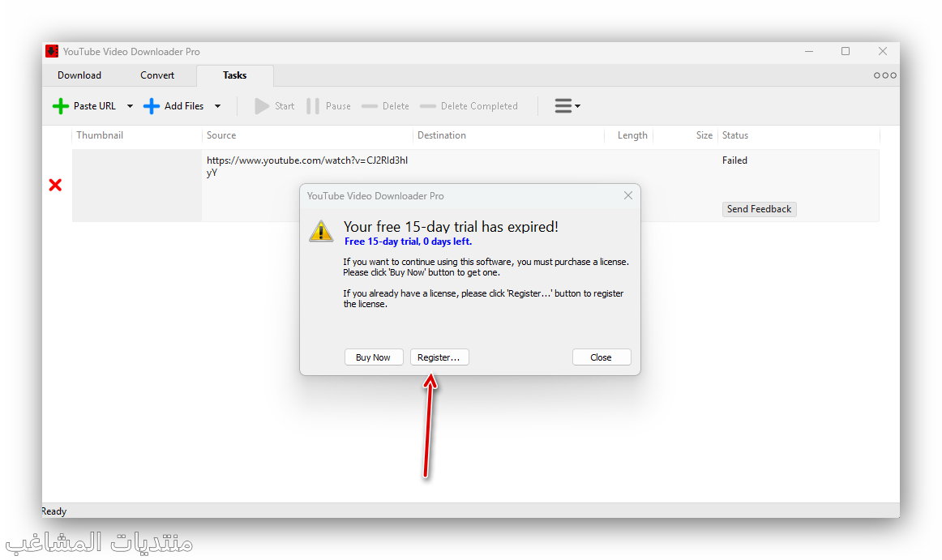Click the yellow warning triangle icon

pyautogui.click(x=321, y=231)
